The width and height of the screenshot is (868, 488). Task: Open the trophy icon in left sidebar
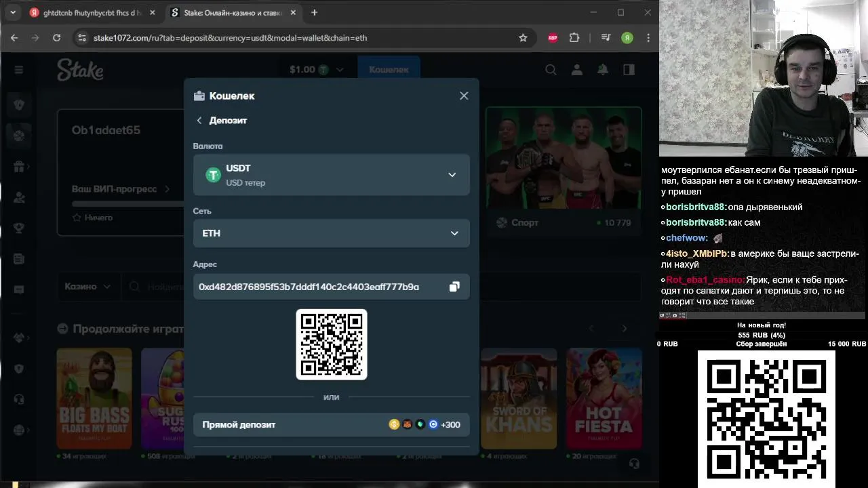click(19, 228)
